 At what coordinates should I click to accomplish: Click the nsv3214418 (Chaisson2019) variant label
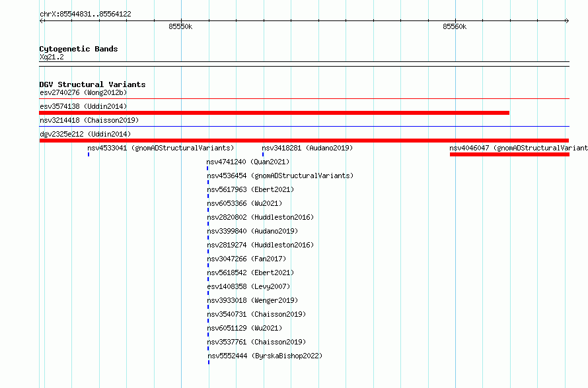(89, 120)
